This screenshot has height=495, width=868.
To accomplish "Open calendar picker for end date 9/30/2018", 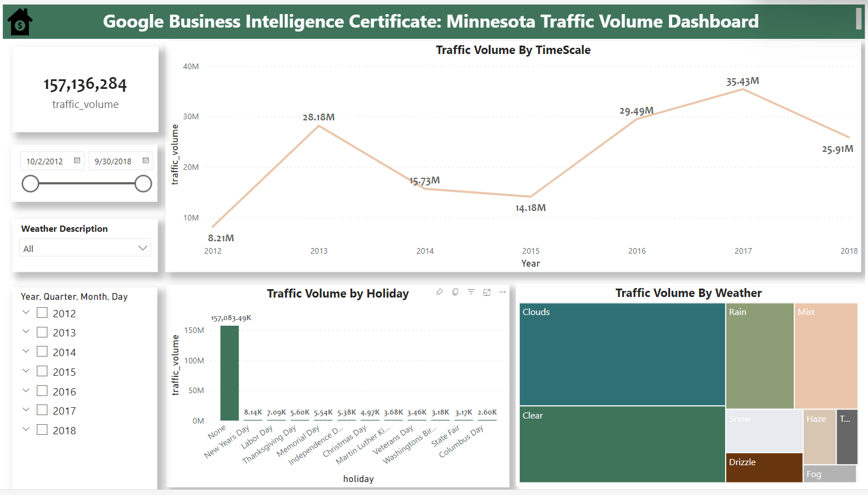I will (146, 161).
